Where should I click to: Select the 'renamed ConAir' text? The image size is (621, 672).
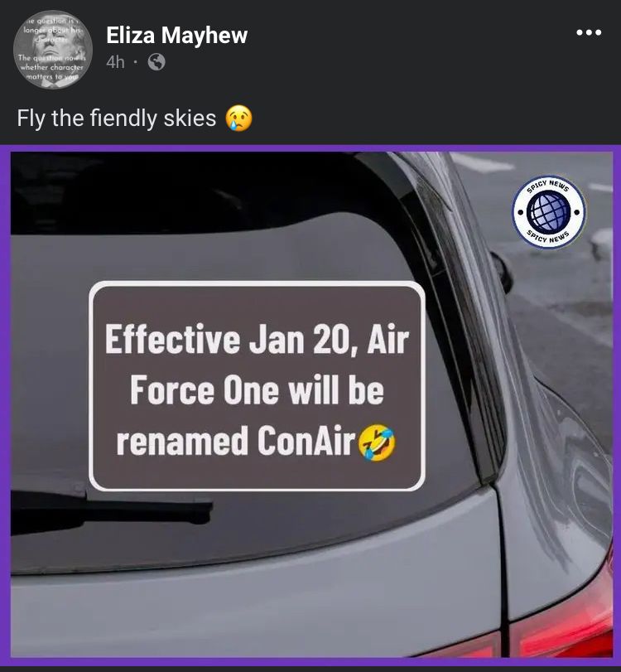coord(236,441)
